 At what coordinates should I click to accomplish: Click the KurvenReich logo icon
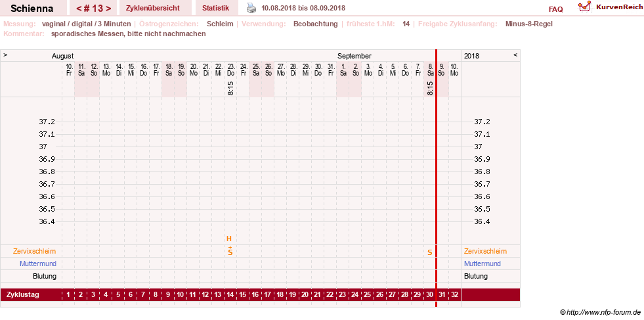click(x=584, y=7)
